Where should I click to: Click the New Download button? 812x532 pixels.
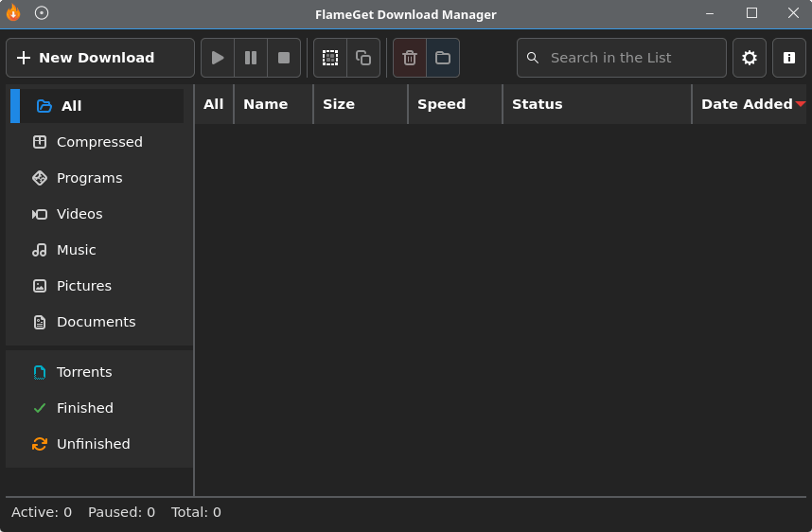(x=100, y=58)
